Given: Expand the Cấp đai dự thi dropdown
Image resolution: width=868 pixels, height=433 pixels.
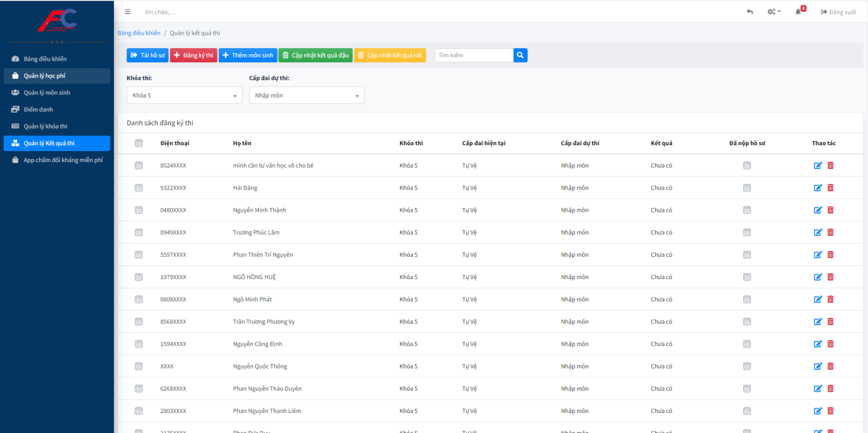Looking at the screenshot, I should [307, 95].
